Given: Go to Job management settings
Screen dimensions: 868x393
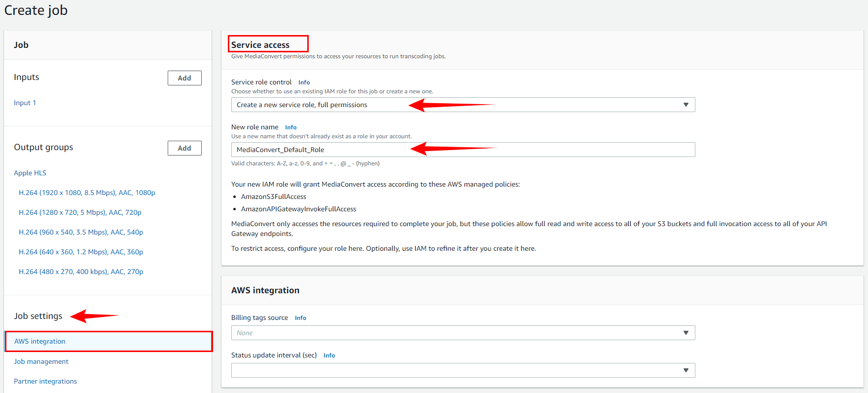Looking at the screenshot, I should pos(41,361).
